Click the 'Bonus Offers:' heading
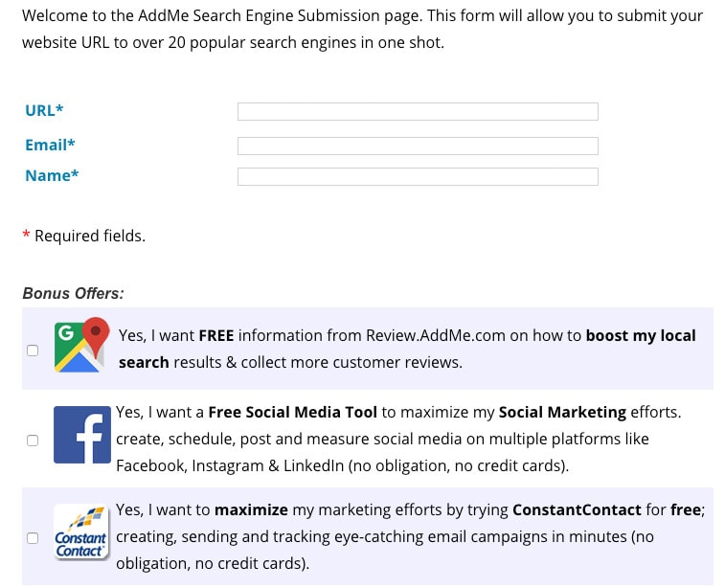The height and width of the screenshot is (588, 725). [x=73, y=294]
